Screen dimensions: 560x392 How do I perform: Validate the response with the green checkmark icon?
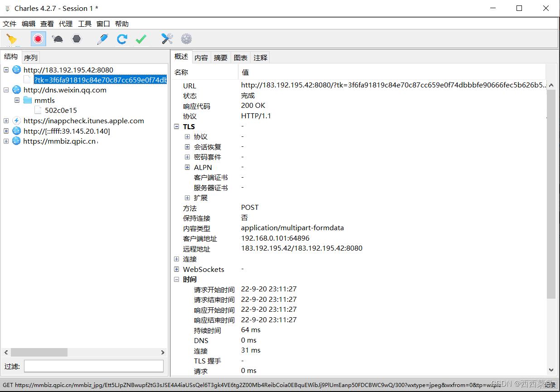[x=140, y=39]
